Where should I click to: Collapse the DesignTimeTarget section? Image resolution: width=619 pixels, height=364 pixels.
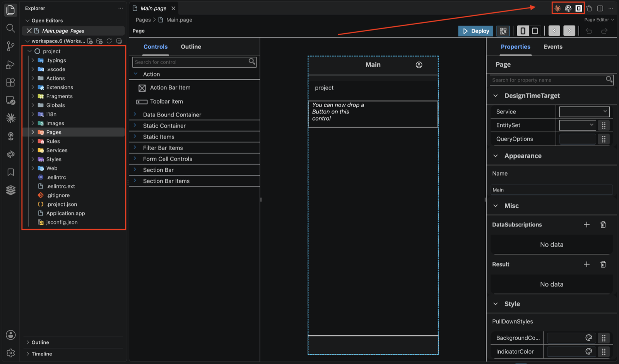[496, 96]
